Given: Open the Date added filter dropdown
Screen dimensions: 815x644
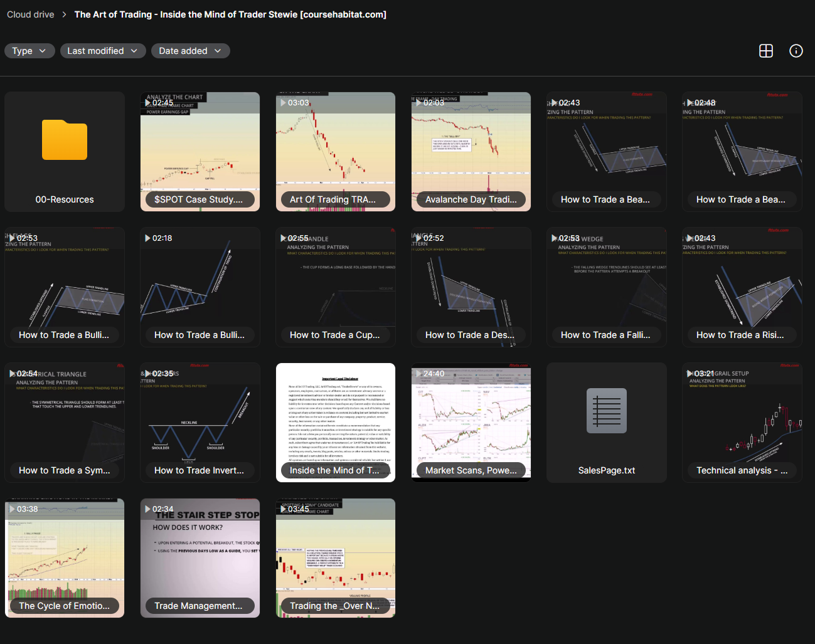Looking at the screenshot, I should tap(191, 51).
